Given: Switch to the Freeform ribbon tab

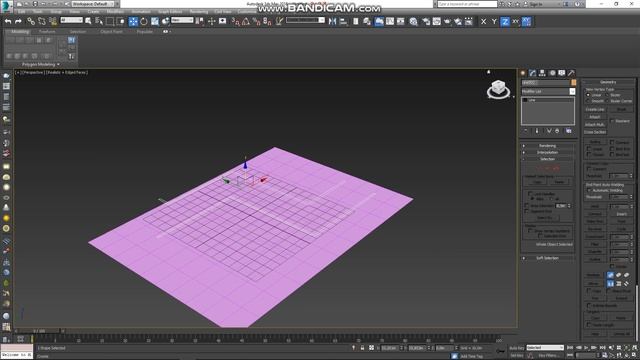Looking at the screenshot, I should pyautogui.click(x=47, y=31).
